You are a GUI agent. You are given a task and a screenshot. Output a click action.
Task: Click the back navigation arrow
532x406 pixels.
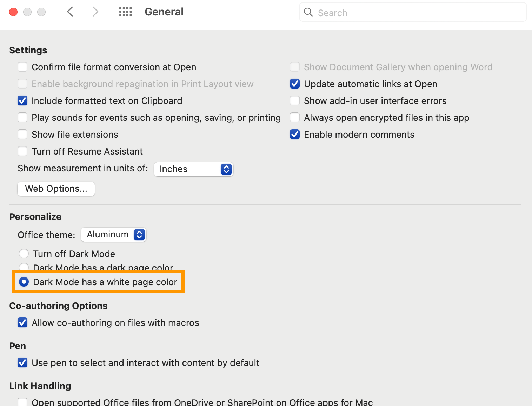tap(70, 12)
